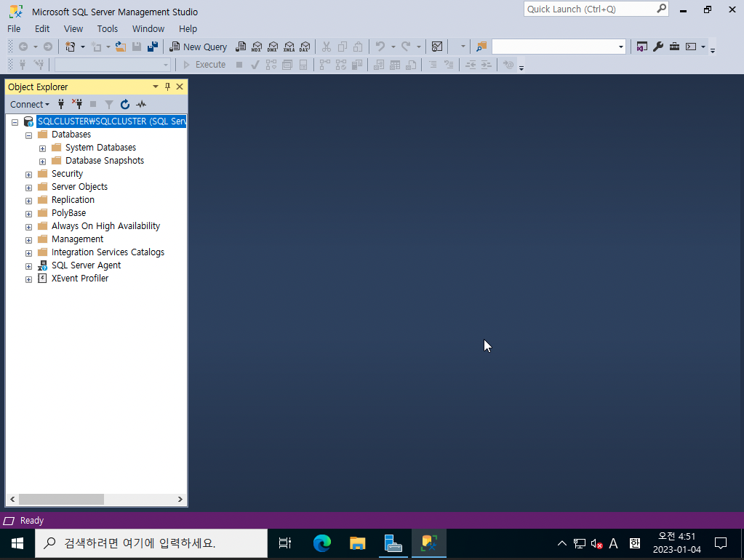
Task: Expand Integration Services Catalogs node
Action: click(x=28, y=253)
